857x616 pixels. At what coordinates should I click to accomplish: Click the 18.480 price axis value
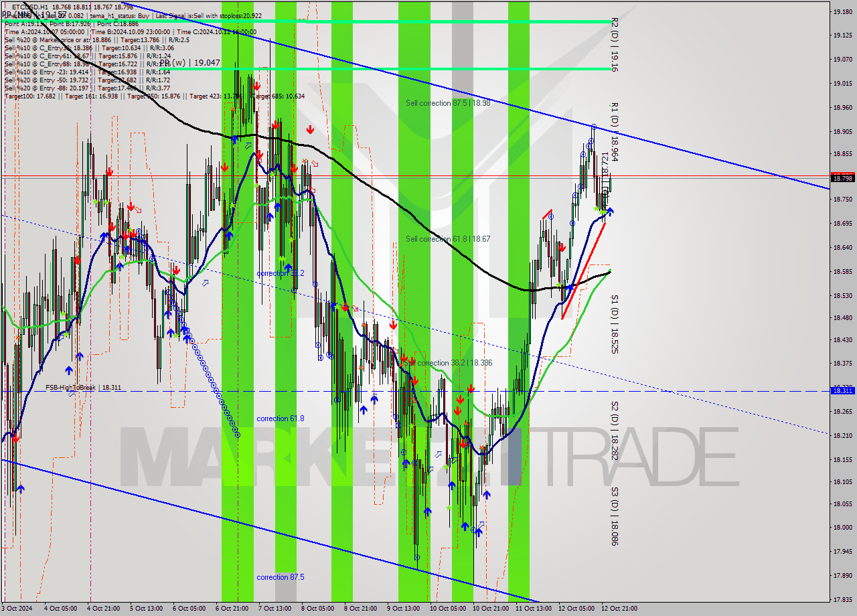(x=842, y=318)
